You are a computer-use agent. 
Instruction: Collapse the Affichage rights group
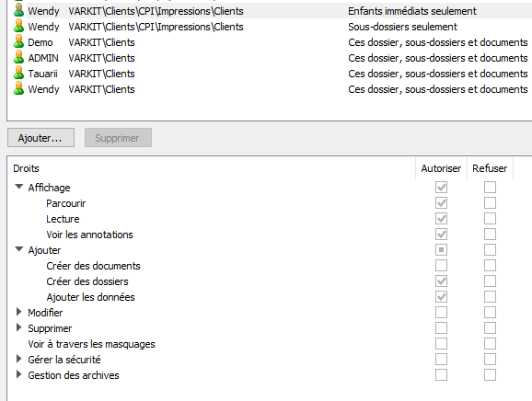point(19,187)
